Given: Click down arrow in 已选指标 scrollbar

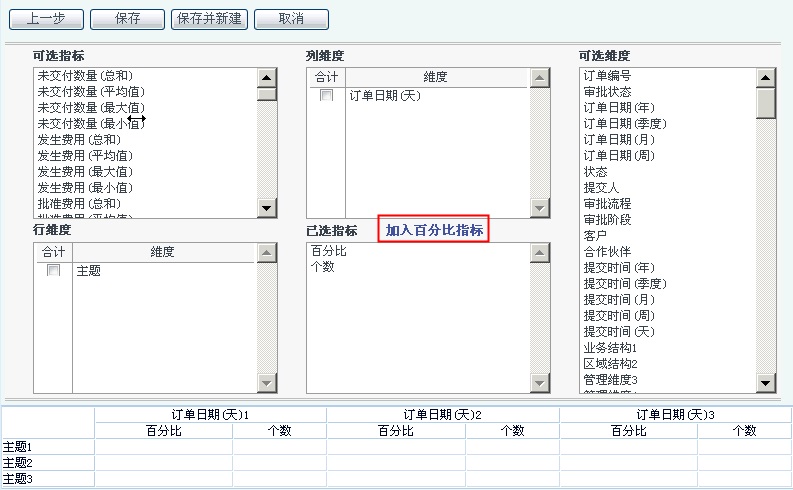Looking at the screenshot, I should coord(540,383).
